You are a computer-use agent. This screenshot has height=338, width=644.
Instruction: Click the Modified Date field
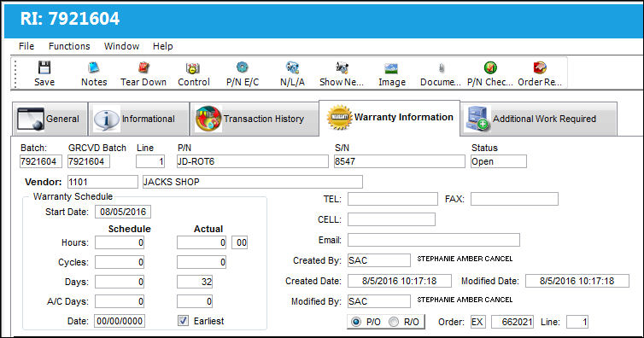click(577, 281)
